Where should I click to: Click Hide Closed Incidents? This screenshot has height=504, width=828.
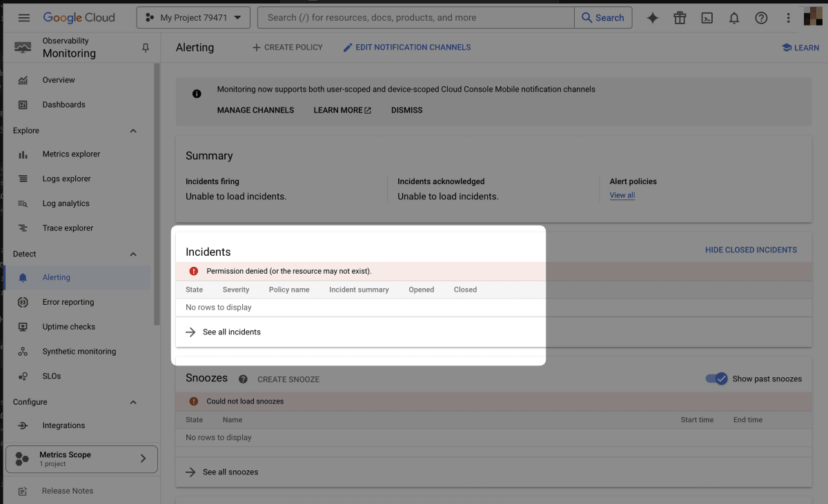pyautogui.click(x=751, y=250)
